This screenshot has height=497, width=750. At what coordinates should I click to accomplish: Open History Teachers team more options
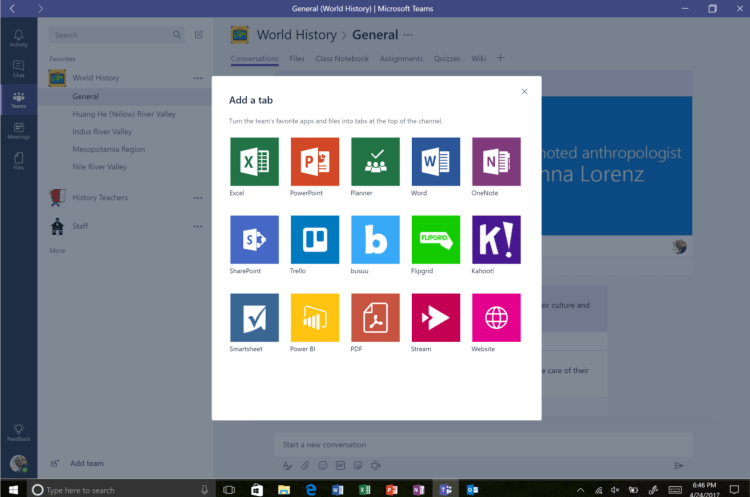[198, 198]
